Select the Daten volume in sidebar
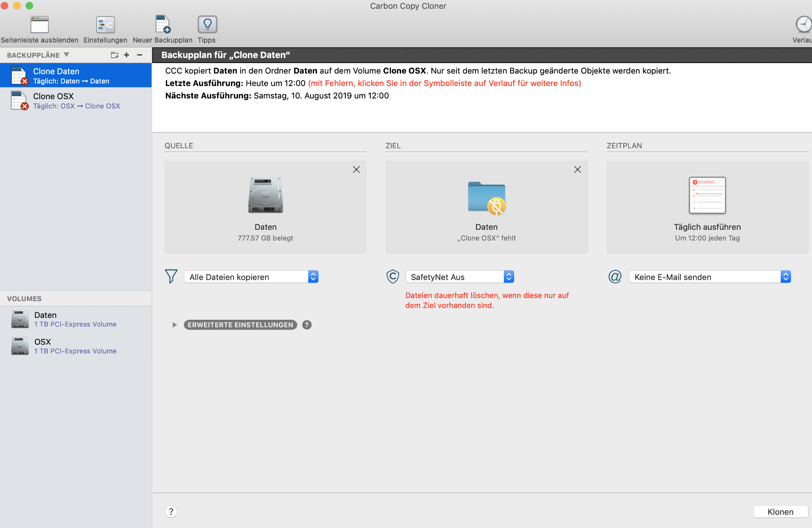Screen dimensions: 812x528 coord(76,319)
